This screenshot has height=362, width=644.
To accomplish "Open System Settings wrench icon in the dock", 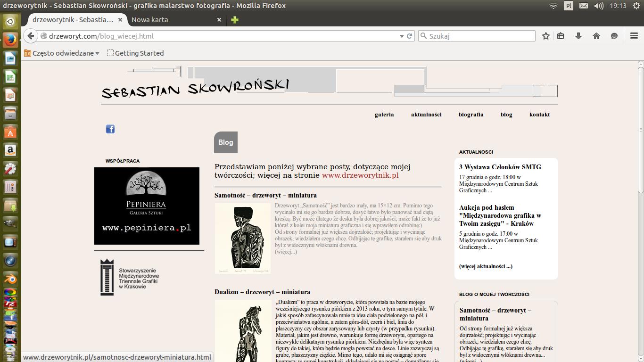I will [10, 169].
